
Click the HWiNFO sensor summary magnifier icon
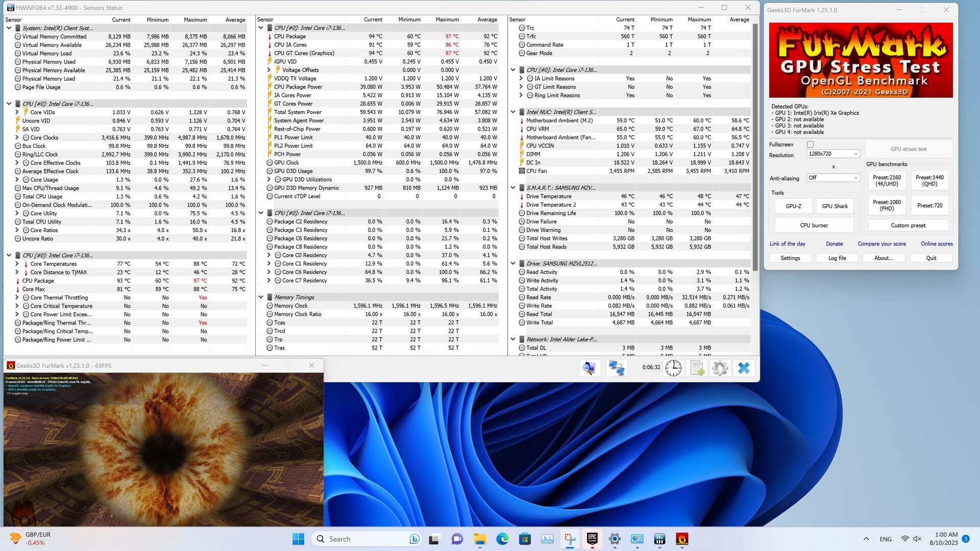590,368
